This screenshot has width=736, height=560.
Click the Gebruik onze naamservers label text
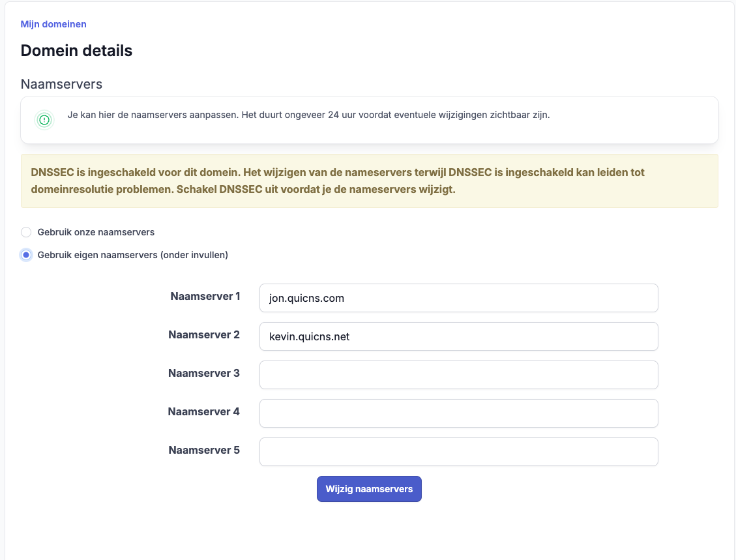[x=96, y=232]
